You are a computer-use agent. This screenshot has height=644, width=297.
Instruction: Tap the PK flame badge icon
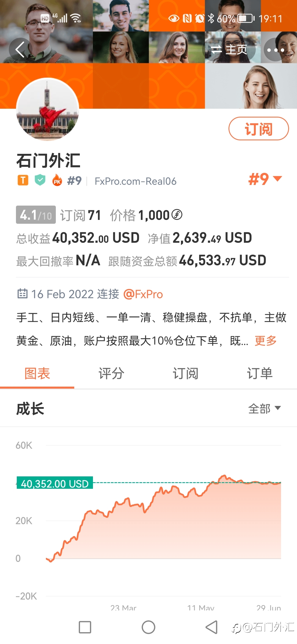pos(57,180)
